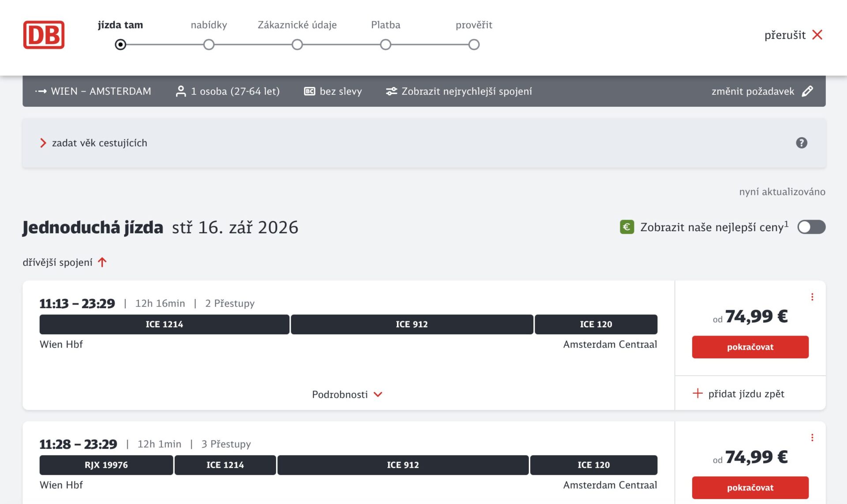Click RJX 19976 train segment

pyautogui.click(x=106, y=465)
